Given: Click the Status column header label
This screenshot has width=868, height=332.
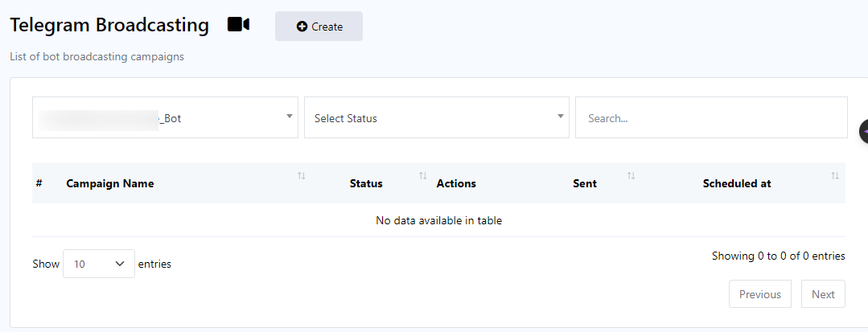Looking at the screenshot, I should (366, 183).
